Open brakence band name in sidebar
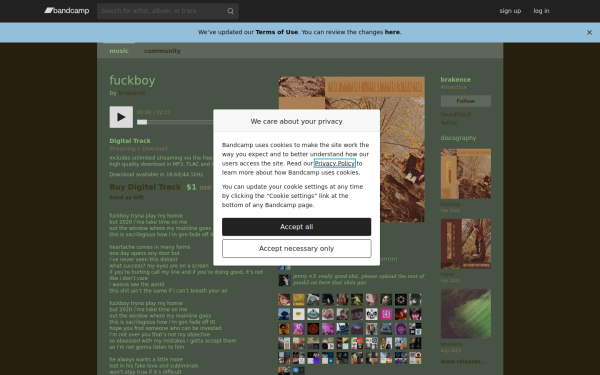Screen dimensions: 600x375 [455, 80]
